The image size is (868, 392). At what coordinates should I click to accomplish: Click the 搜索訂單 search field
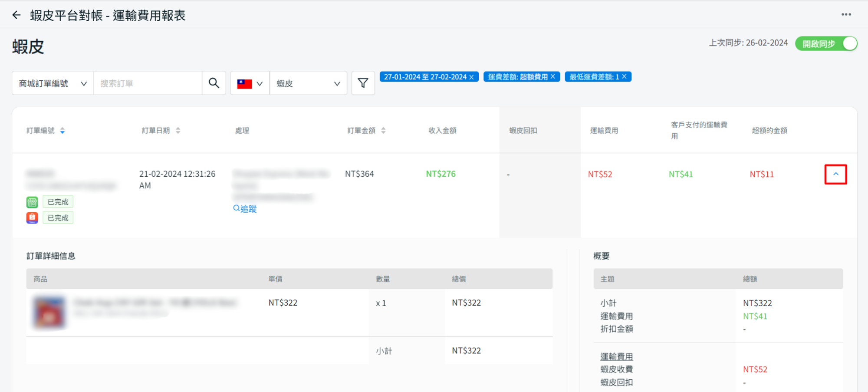pyautogui.click(x=148, y=83)
